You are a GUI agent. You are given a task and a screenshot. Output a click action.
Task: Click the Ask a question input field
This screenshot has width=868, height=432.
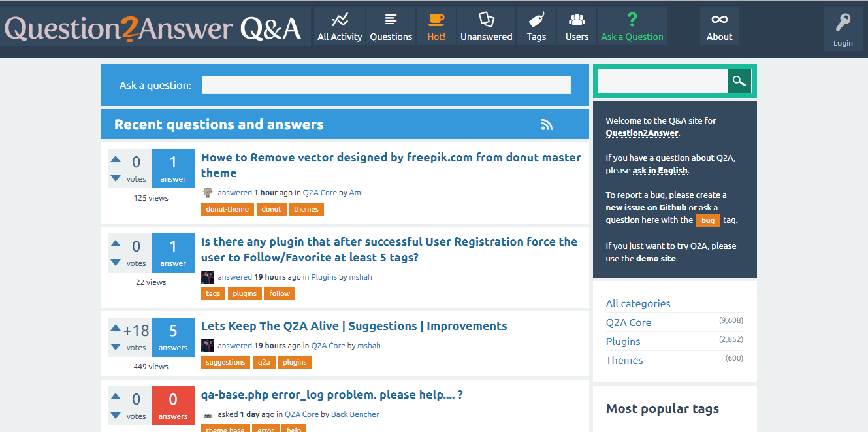click(x=385, y=84)
